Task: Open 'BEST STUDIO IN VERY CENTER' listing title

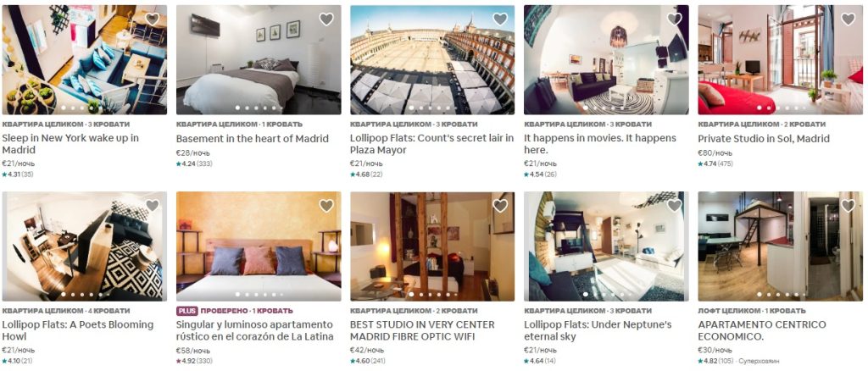Action: click(x=422, y=330)
